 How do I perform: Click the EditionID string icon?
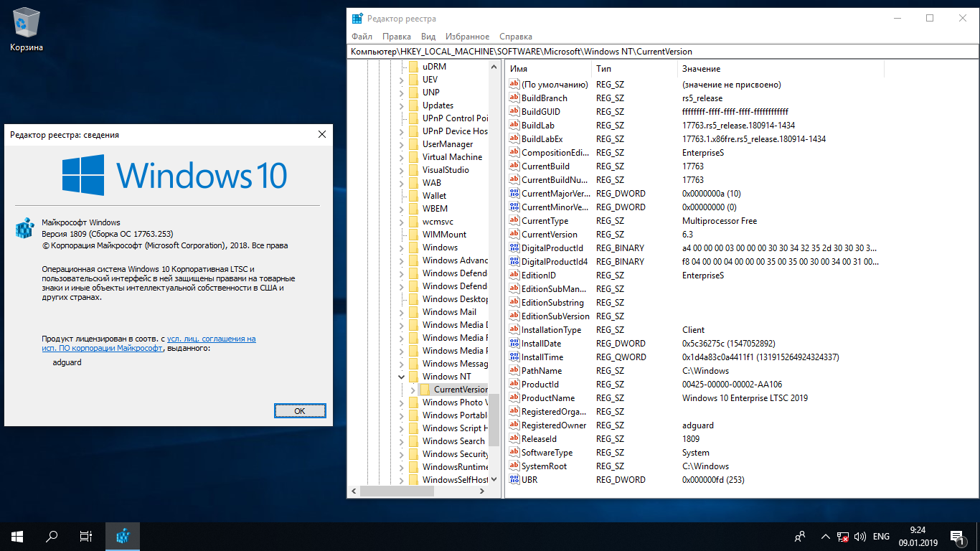click(x=514, y=275)
